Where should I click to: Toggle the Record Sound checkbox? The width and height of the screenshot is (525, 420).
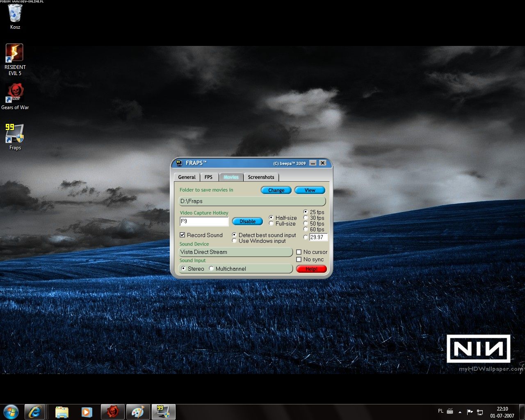[201, 235]
